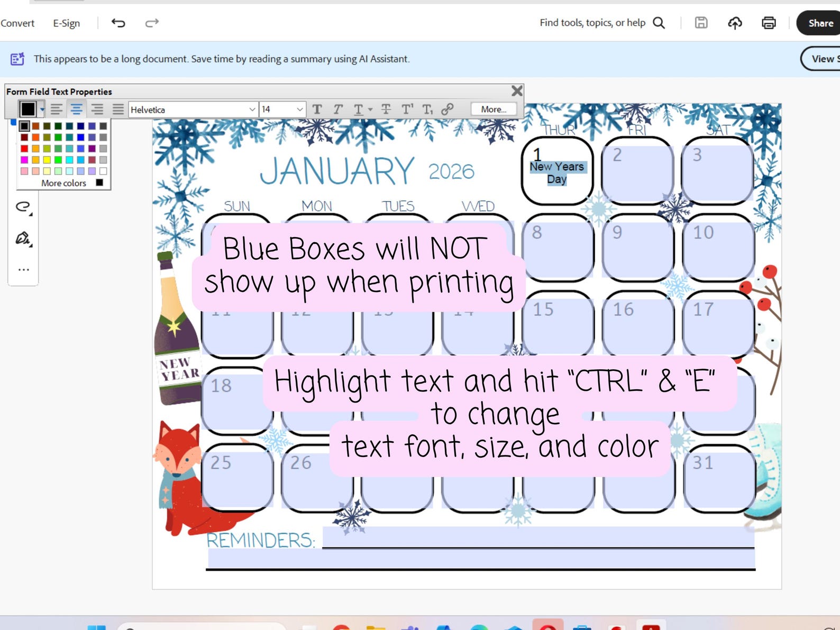
Task: Open the Convert menu
Action: pos(17,23)
